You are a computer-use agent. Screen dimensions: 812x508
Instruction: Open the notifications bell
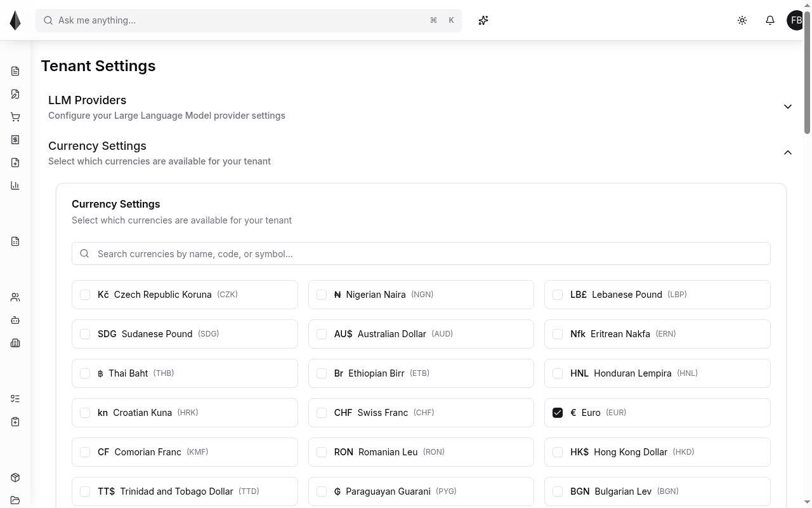pos(770,20)
